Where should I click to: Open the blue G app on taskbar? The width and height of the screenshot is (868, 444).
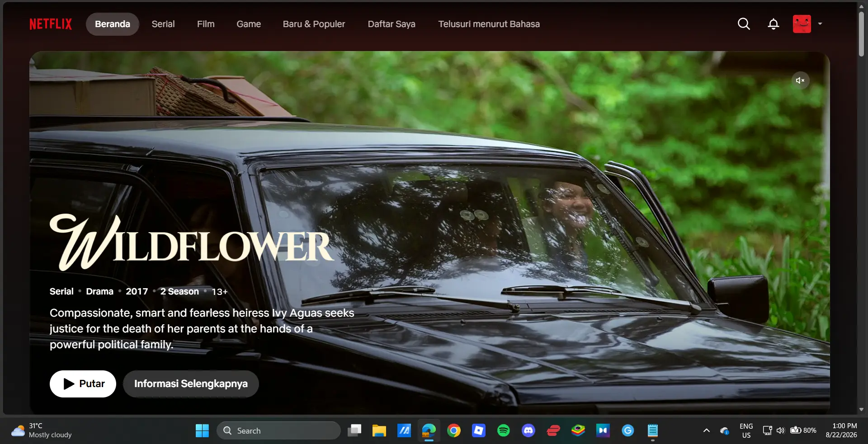coord(628,431)
